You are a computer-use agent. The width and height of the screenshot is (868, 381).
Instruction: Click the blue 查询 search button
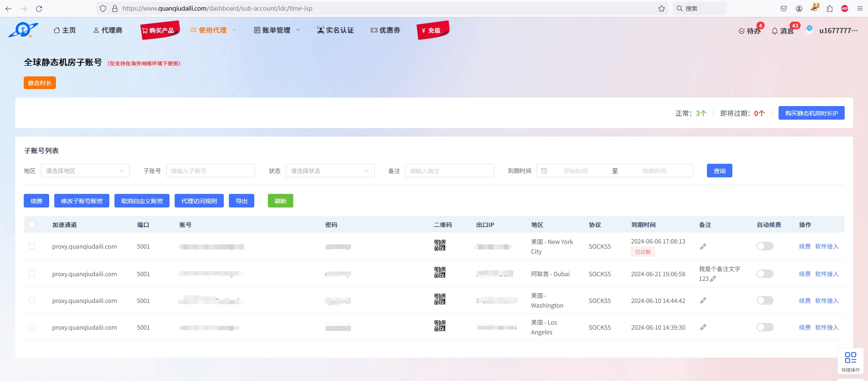pyautogui.click(x=719, y=171)
